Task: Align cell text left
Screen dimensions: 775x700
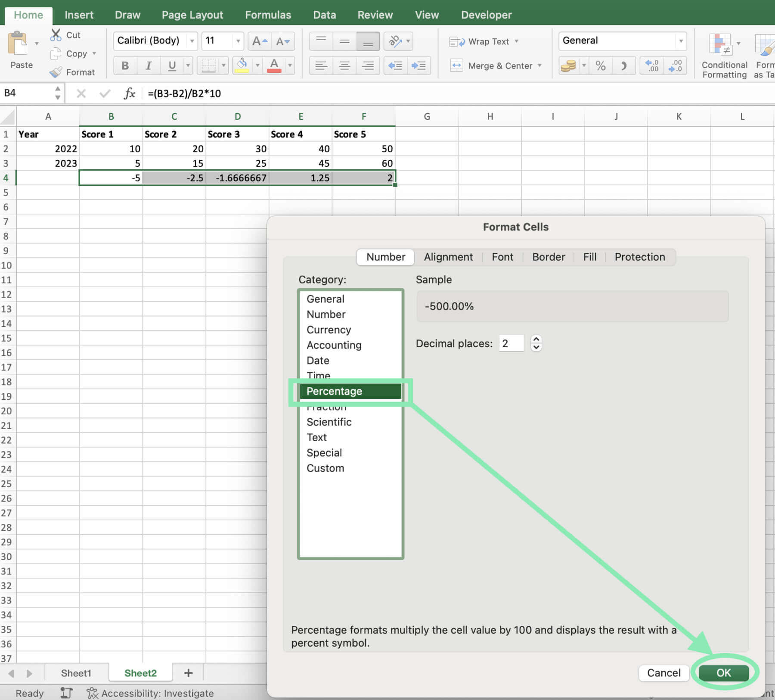Action: pos(321,65)
